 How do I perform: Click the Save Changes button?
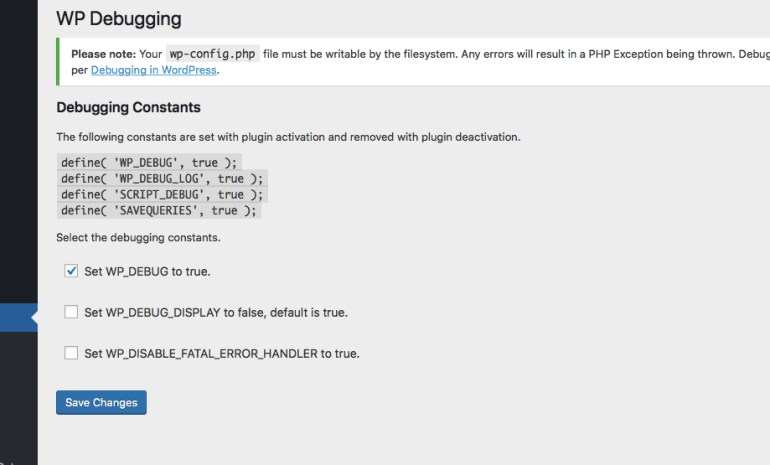coord(101,402)
